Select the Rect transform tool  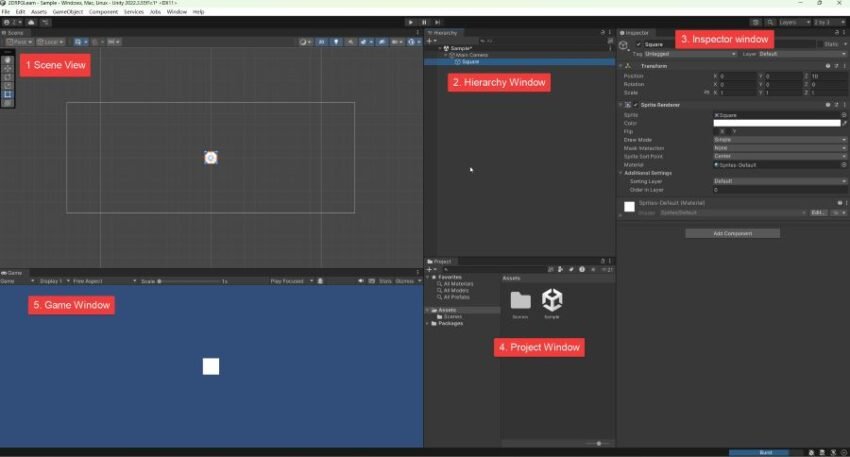[x=8, y=94]
